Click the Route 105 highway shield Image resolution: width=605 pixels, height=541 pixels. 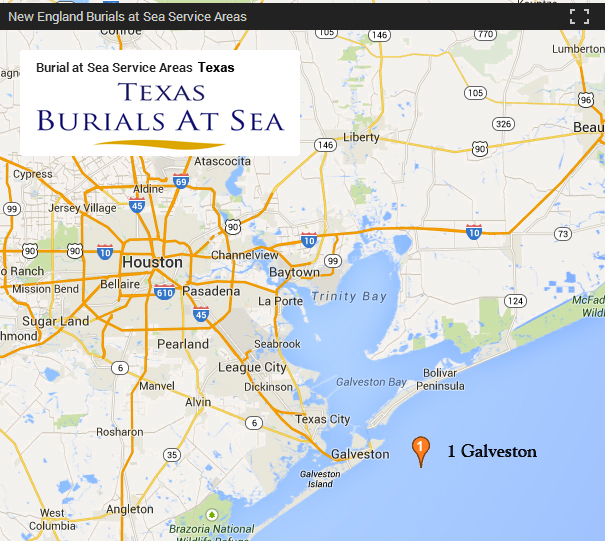click(x=475, y=93)
